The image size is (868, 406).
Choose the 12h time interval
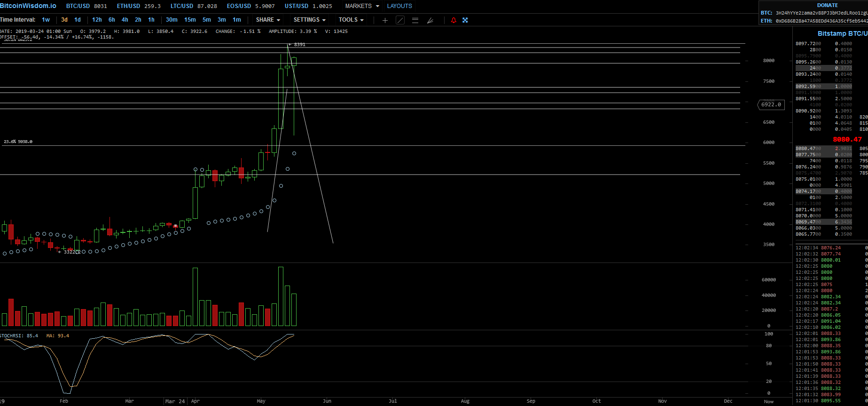click(97, 20)
